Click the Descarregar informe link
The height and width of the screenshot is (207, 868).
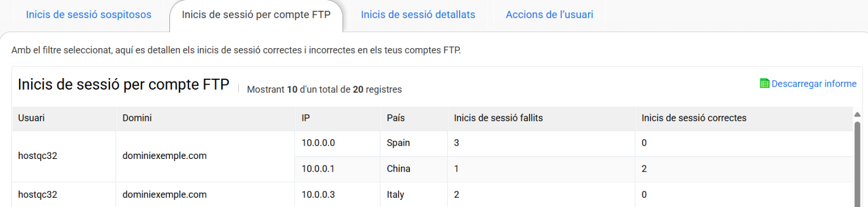[x=814, y=84]
